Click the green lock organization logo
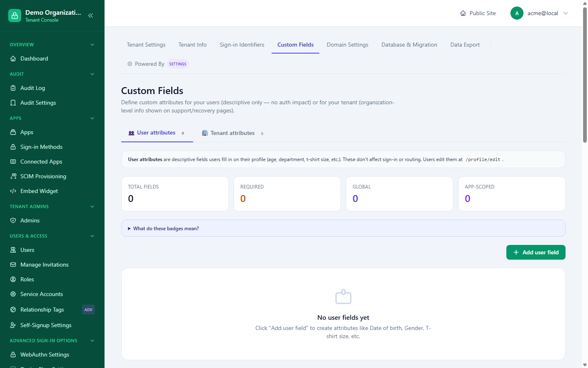Viewport: 588px width, 368px height. point(15,16)
